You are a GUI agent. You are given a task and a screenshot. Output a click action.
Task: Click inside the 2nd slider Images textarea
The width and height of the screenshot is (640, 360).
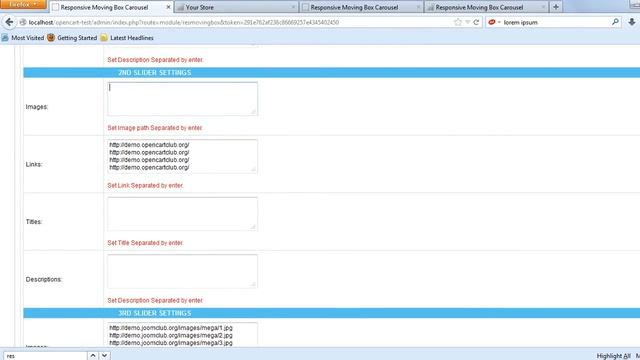182,99
